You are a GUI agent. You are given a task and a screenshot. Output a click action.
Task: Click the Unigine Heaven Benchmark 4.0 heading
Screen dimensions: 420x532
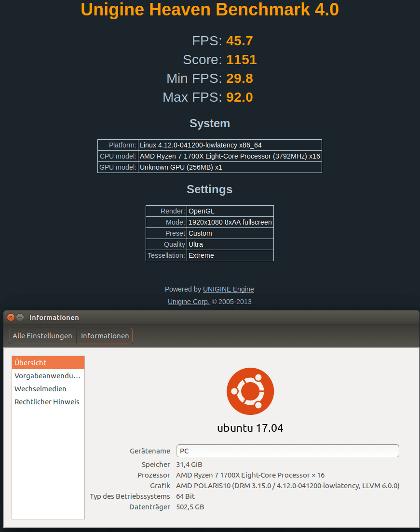click(x=210, y=10)
